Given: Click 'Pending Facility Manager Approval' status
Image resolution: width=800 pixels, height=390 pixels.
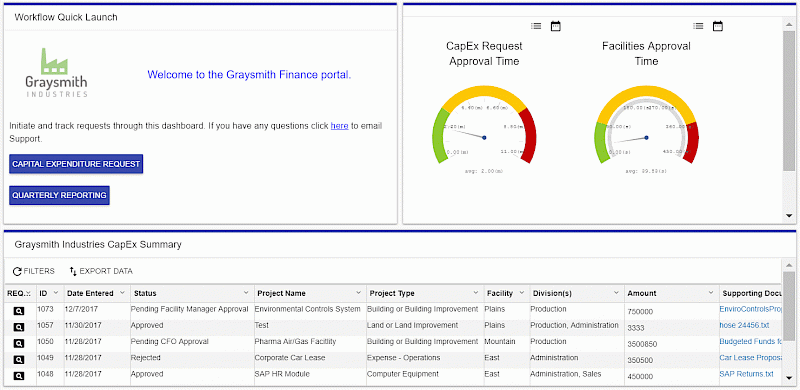Looking at the screenshot, I should [189, 309].
